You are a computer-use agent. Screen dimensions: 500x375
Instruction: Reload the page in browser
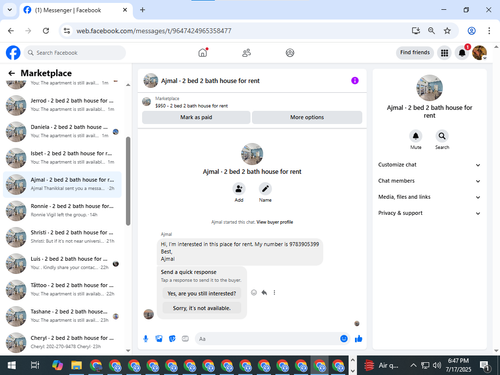pyautogui.click(x=46, y=31)
